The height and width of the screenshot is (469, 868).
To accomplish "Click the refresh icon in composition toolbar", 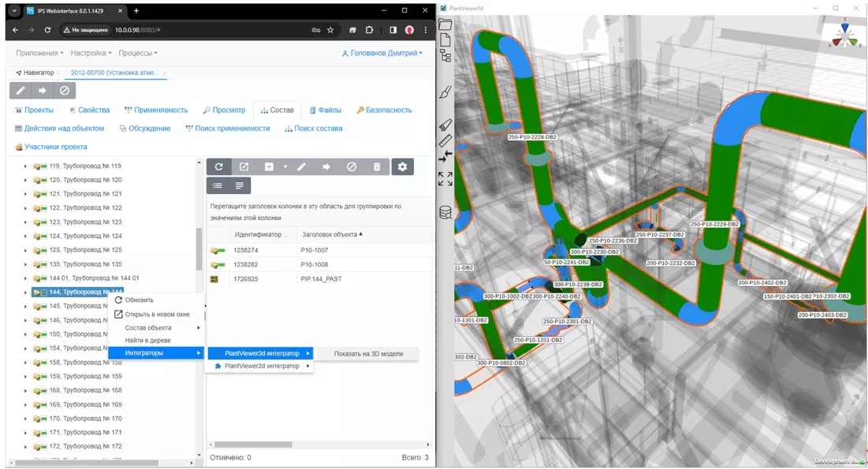I will point(218,167).
